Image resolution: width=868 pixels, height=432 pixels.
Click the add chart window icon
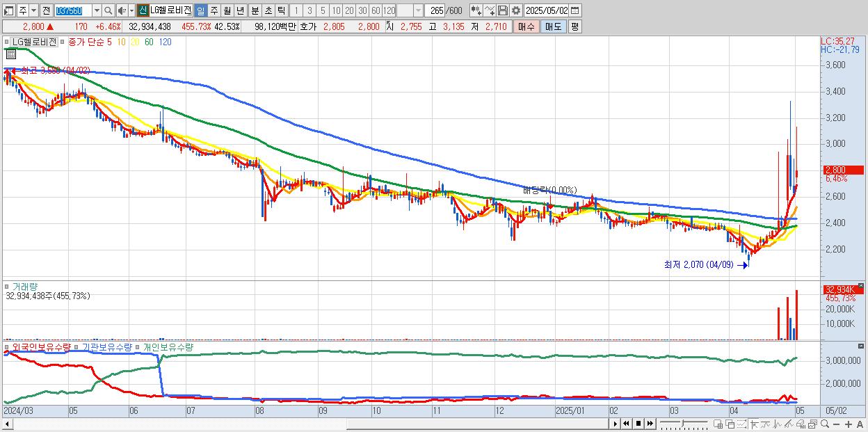tap(718, 424)
